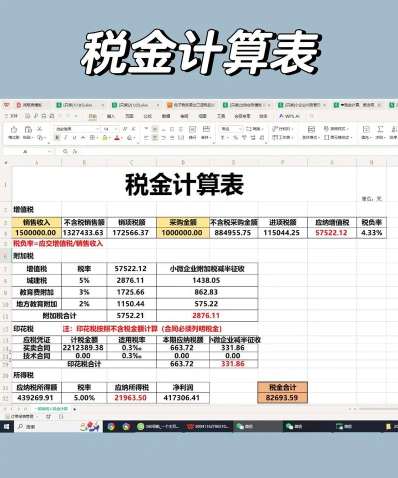The height and width of the screenshot is (478, 398).
Task: Select the Home ribbon tab
Action: coord(92,116)
